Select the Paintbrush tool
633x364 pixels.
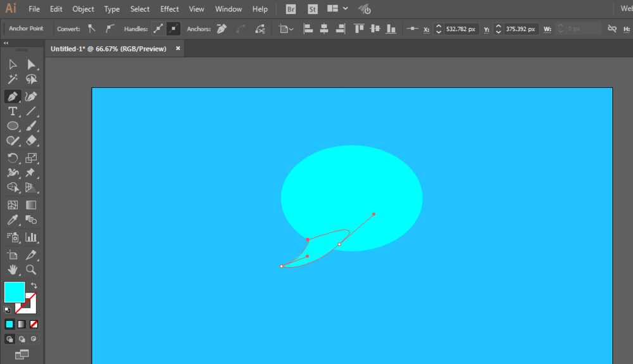(x=31, y=126)
